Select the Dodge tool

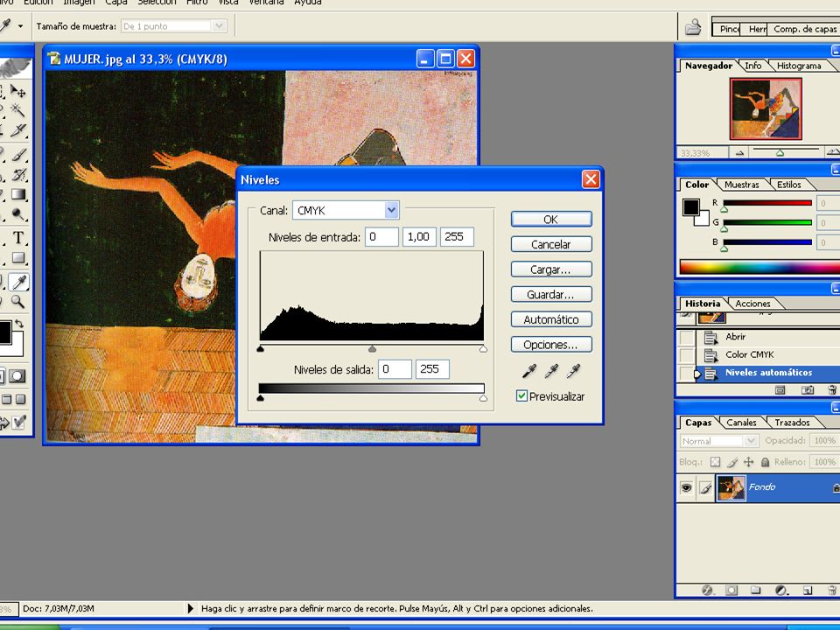pyautogui.click(x=18, y=214)
